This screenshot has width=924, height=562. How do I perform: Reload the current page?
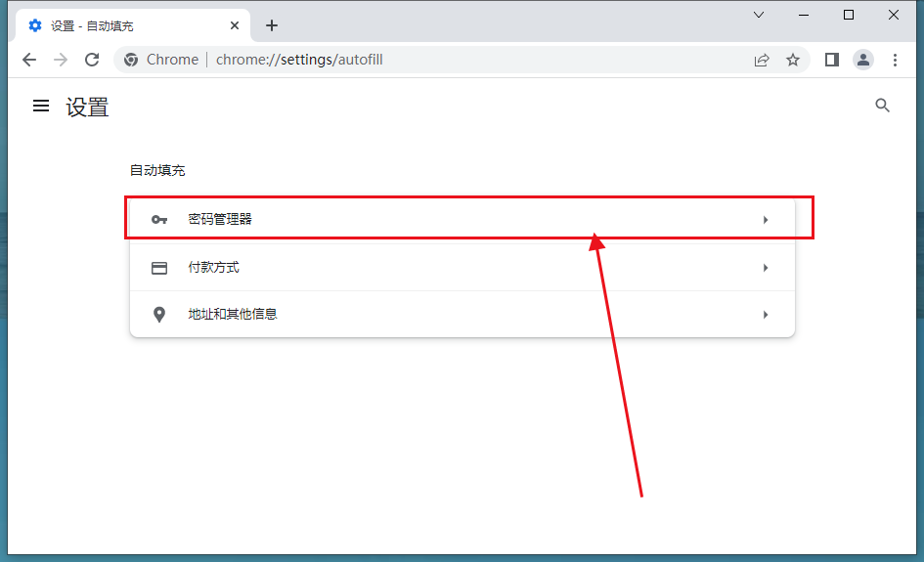tap(92, 60)
